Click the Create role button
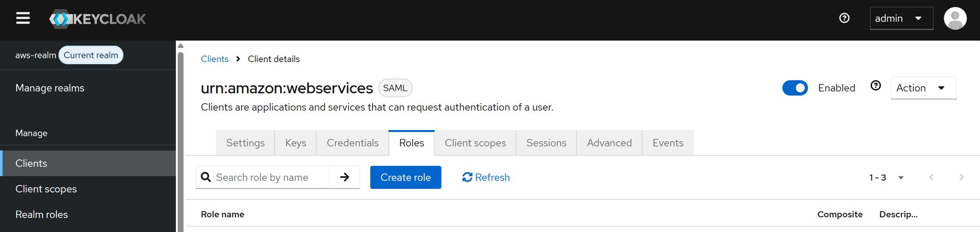 [x=406, y=177]
